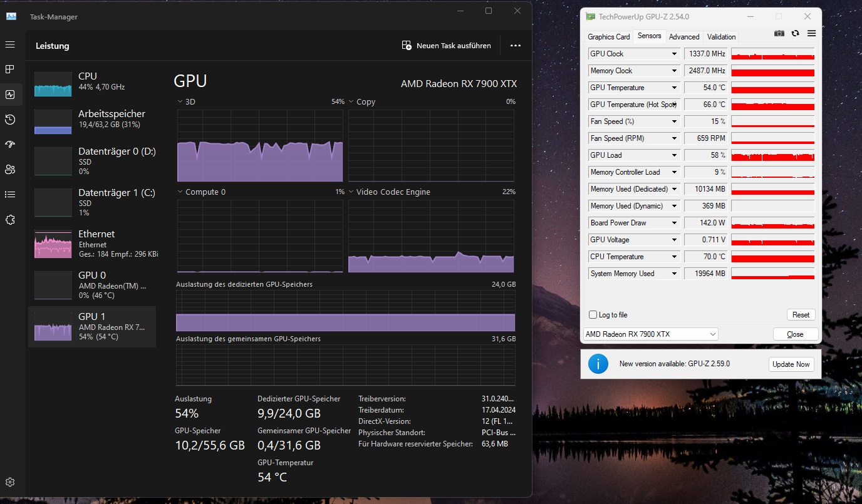
Task: Click the GPU Voltage value 0.711 V
Action: coord(706,240)
